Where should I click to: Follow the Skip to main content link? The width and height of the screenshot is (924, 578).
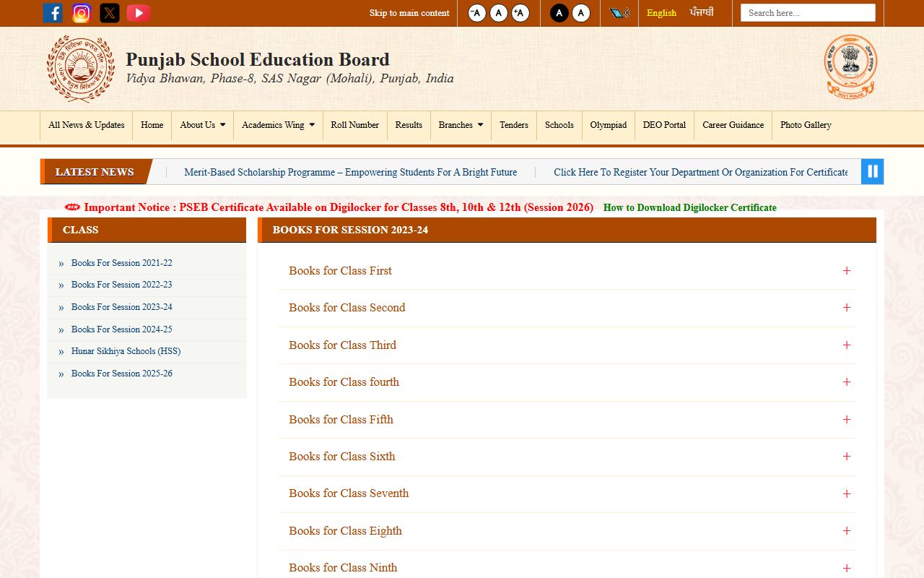[409, 13]
